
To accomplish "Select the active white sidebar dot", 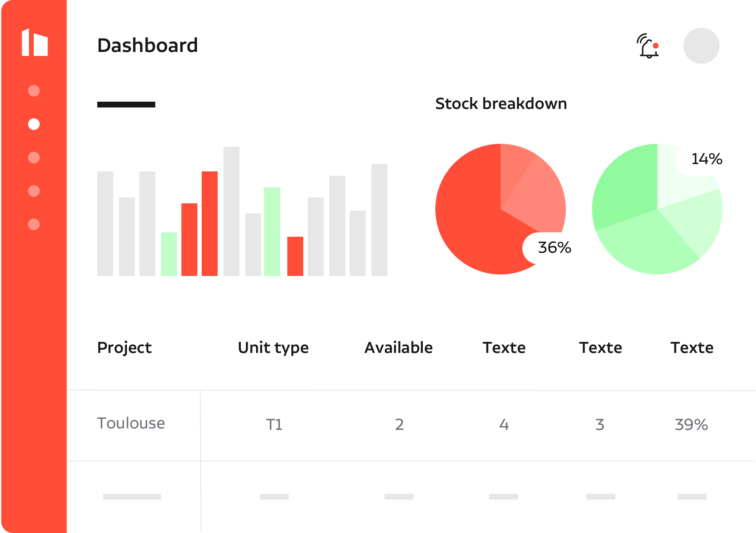I will click(34, 124).
